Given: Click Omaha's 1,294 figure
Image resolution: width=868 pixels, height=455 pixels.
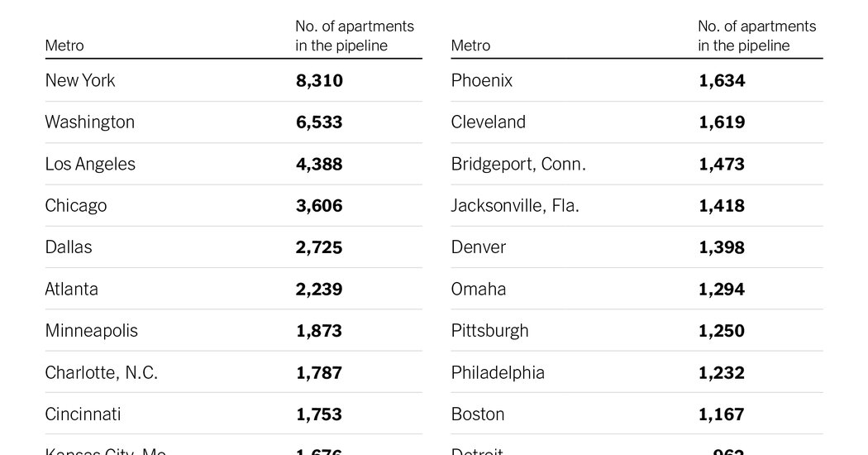Looking at the screenshot, I should click(722, 289).
